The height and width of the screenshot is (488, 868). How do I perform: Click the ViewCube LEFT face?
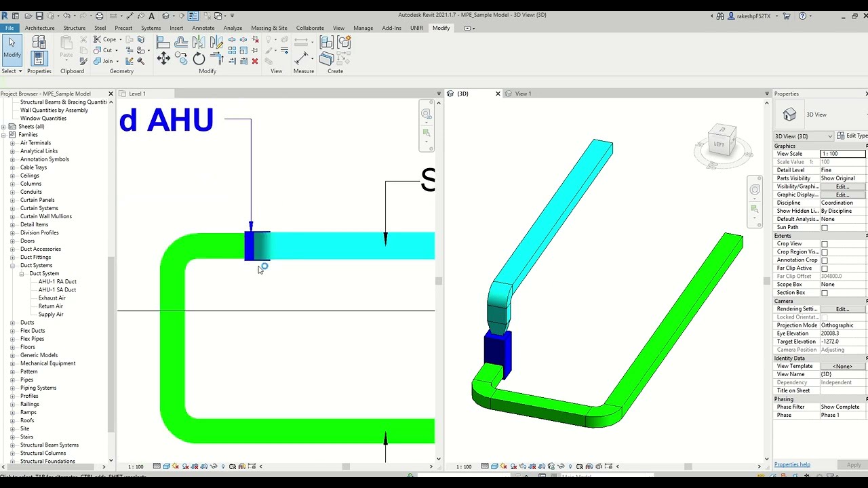pyautogui.click(x=719, y=144)
